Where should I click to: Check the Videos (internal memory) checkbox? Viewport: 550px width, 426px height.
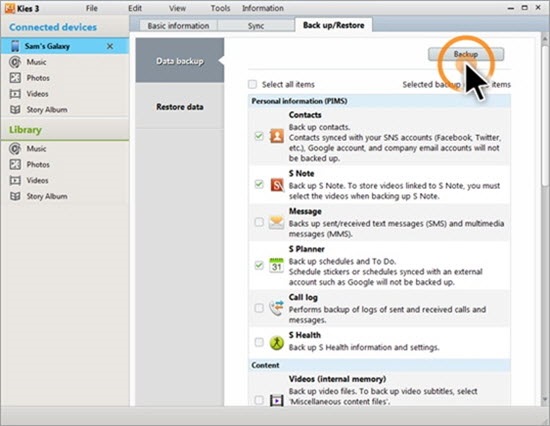259,400
